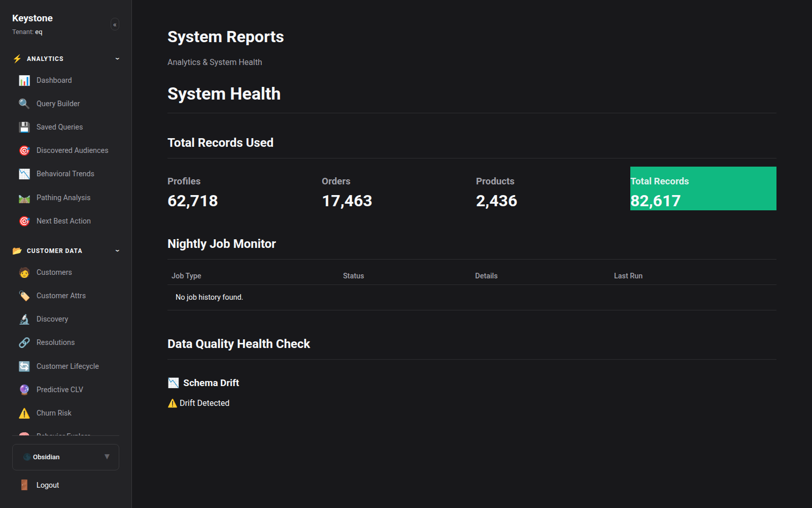The image size is (812, 508).
Task: Click the Products count 2,436
Action: click(496, 201)
